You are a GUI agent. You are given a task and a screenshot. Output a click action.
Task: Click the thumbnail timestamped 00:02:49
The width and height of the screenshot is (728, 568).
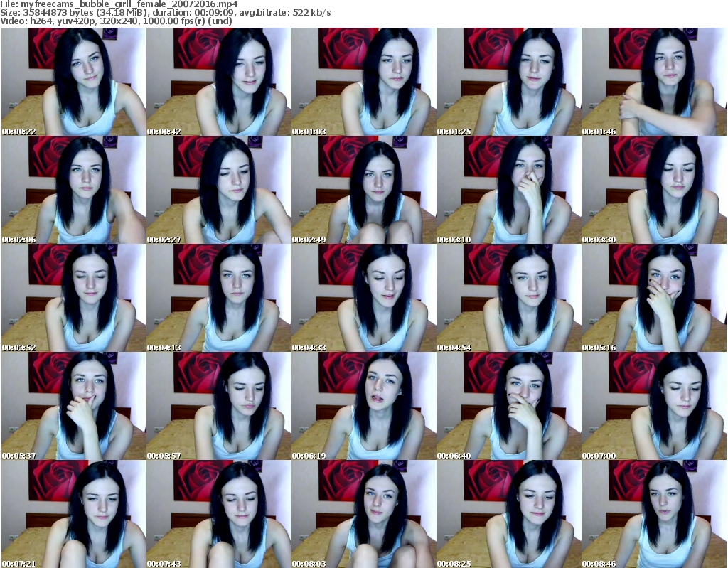[x=363, y=190]
